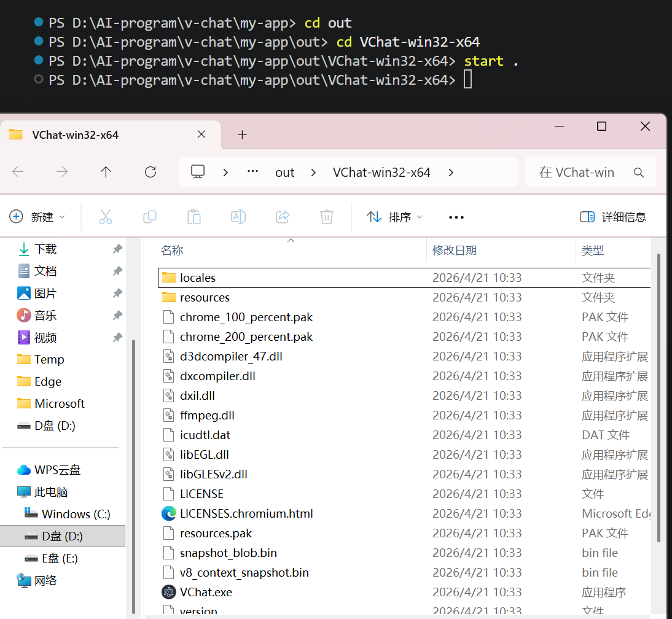Select VChat.exe application icon
Screen dimensions: 672x619
[x=169, y=592]
